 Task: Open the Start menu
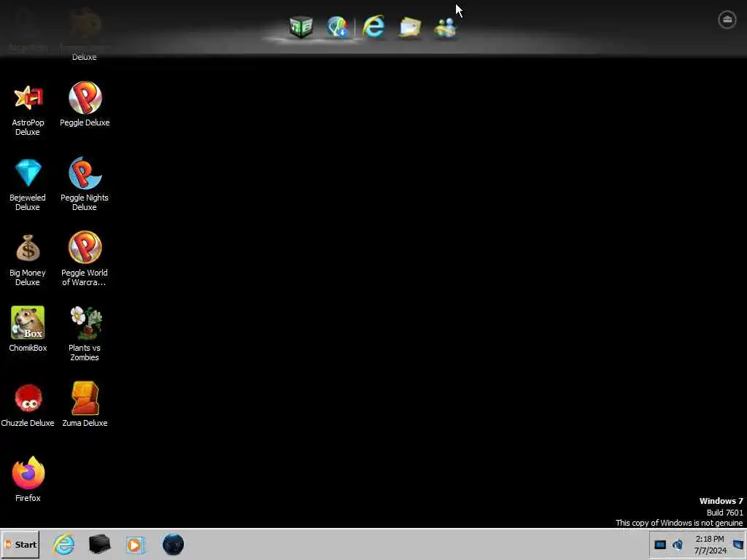[x=20, y=544]
